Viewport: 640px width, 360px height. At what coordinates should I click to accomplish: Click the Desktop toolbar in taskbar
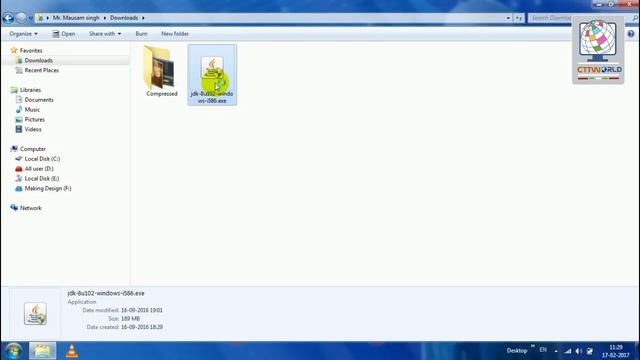pyautogui.click(x=517, y=351)
